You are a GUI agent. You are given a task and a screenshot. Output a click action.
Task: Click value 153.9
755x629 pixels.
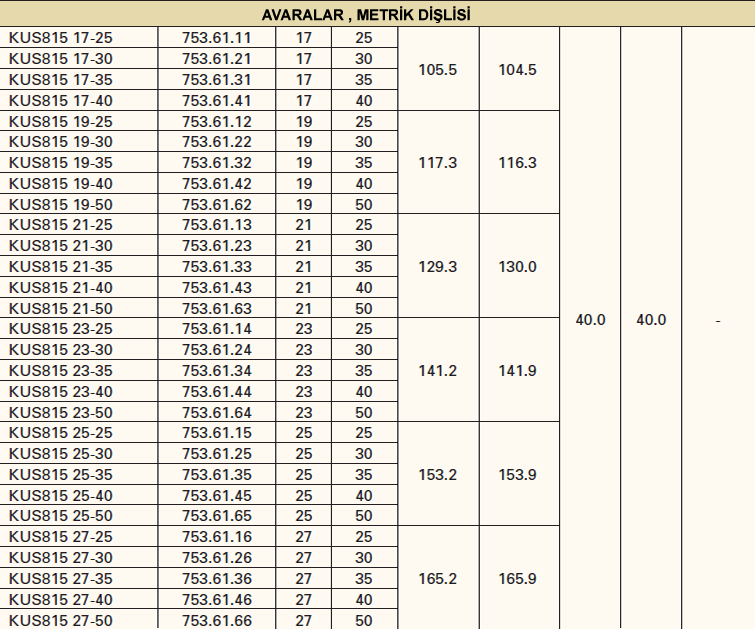[517, 475]
